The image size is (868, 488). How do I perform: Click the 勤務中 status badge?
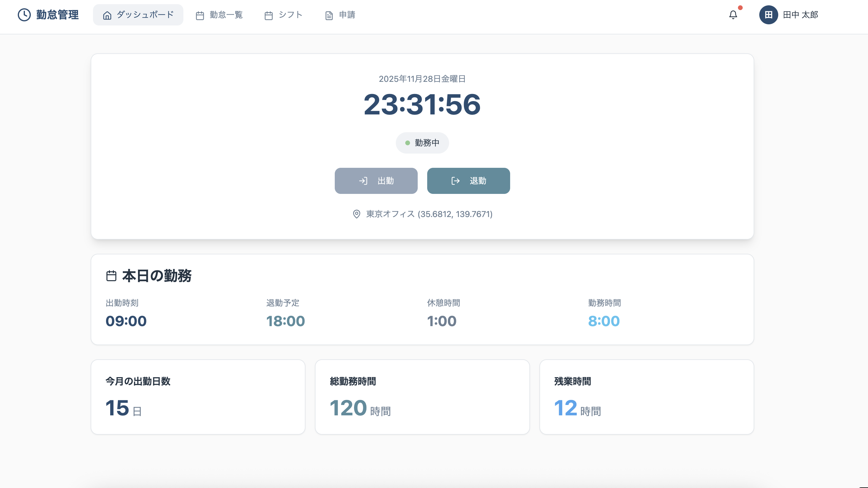pyautogui.click(x=422, y=143)
